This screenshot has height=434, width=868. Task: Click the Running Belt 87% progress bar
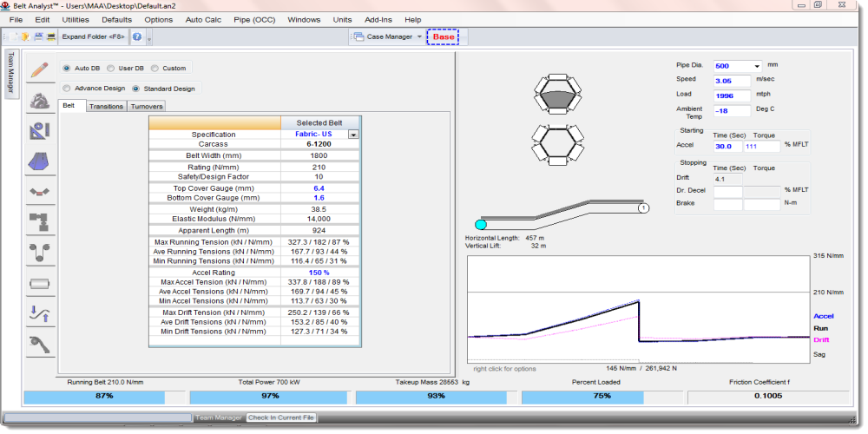[104, 397]
